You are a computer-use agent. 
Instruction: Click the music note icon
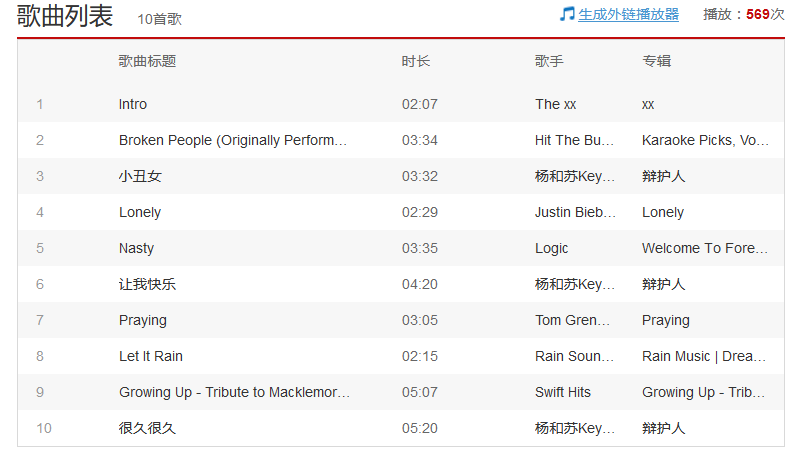(567, 14)
